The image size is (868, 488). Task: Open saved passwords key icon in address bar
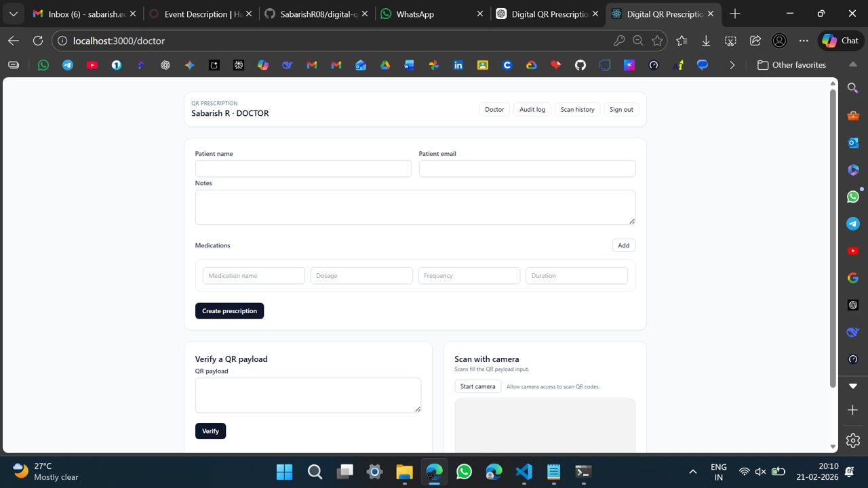click(619, 41)
